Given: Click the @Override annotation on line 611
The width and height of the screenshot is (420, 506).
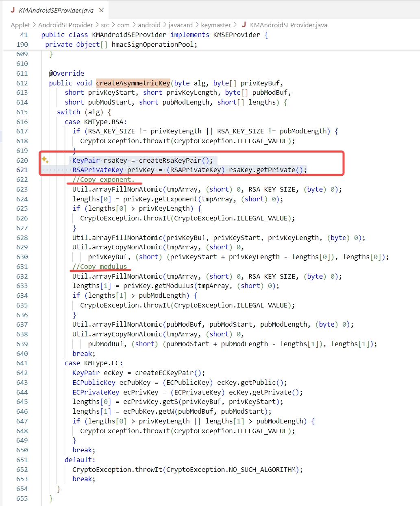Looking at the screenshot, I should click(66, 73).
